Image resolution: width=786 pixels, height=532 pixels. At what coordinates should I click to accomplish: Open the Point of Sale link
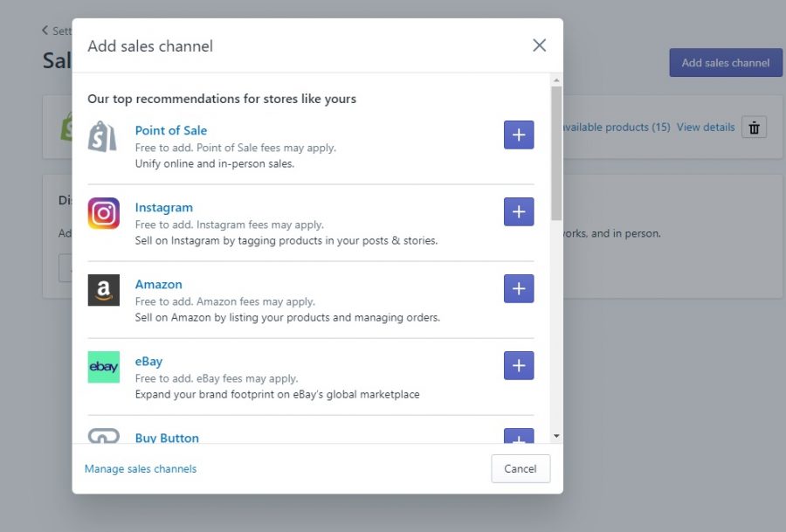tap(171, 130)
